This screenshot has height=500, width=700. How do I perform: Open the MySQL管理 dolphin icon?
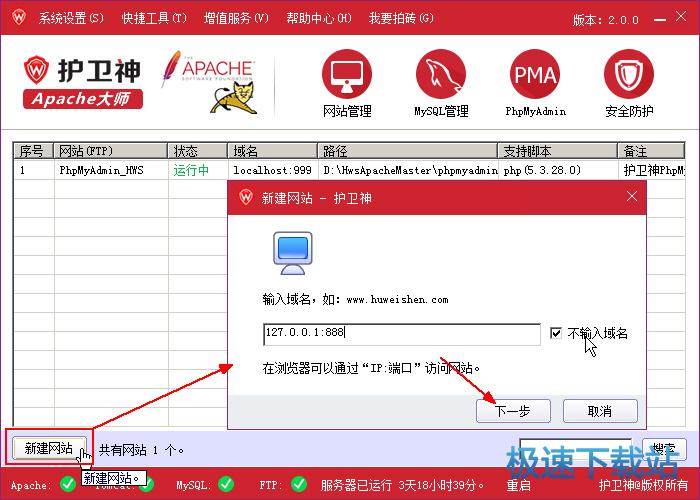(x=441, y=74)
